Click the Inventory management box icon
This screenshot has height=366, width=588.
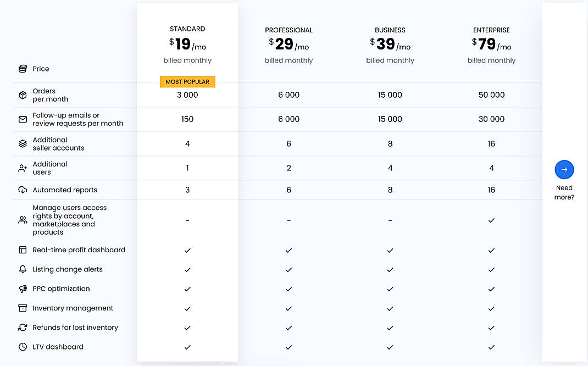click(22, 308)
